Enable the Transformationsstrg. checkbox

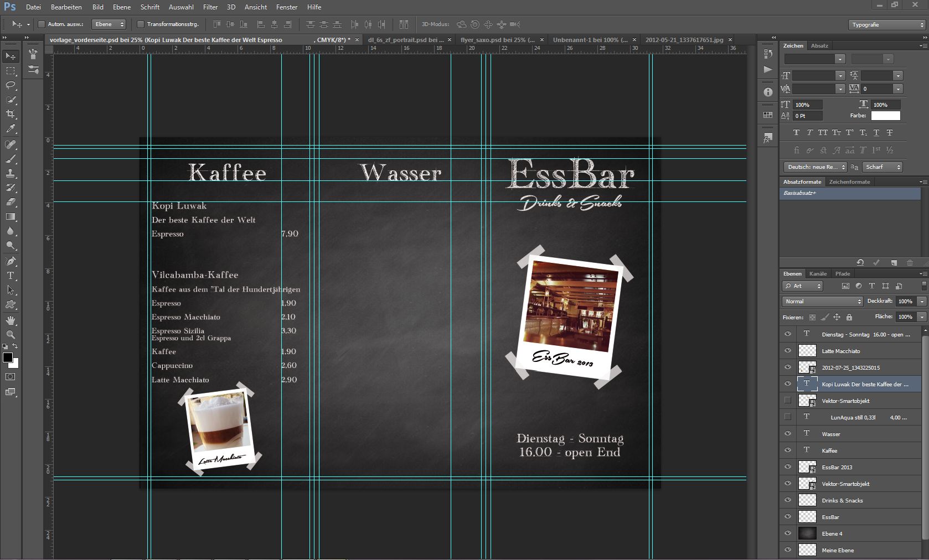(x=141, y=24)
